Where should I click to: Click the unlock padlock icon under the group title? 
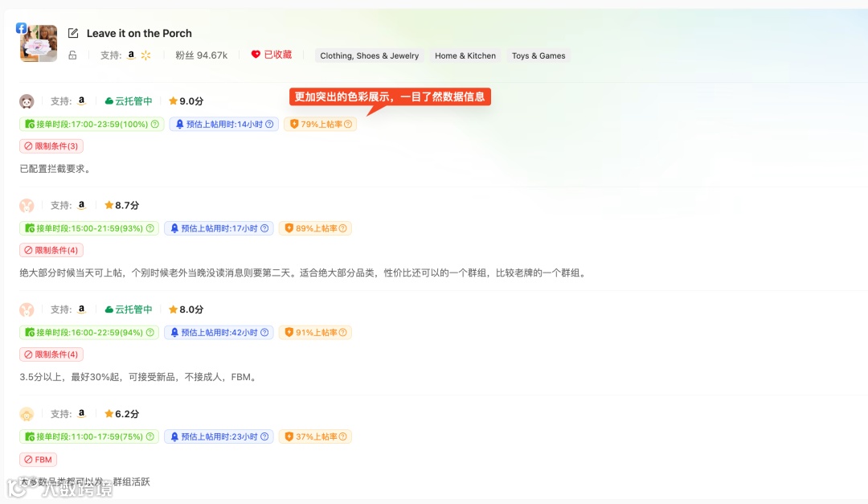pos(72,55)
